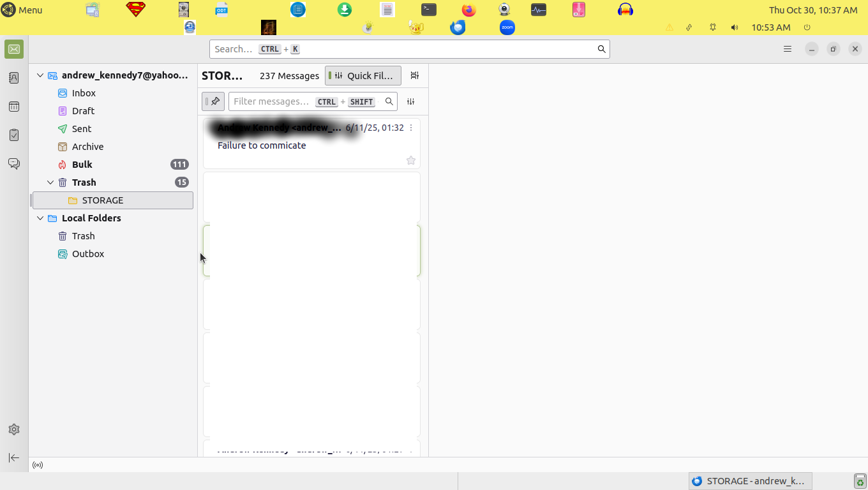This screenshot has height=490, width=868.
Task: Collapse the Local Folders tree
Action: tap(40, 218)
